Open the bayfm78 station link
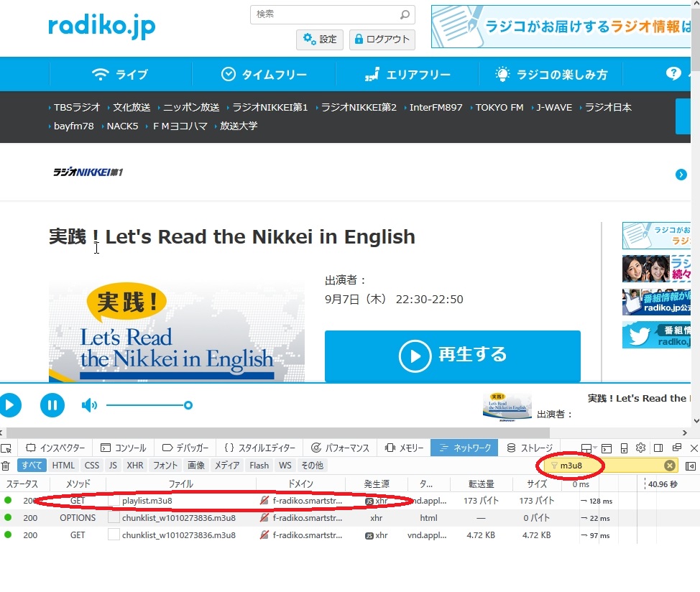Viewport: 700px width, 592px height. pos(73,126)
